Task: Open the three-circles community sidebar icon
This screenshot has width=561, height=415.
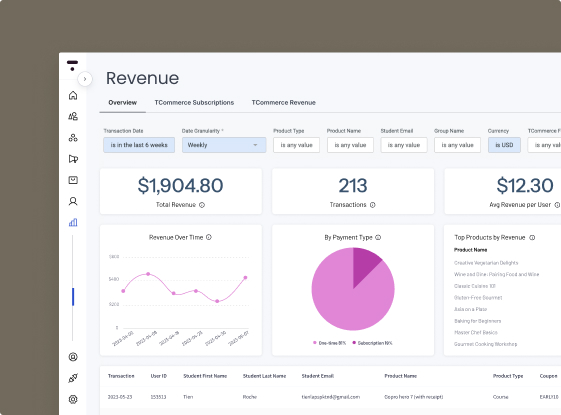Action: pos(73,138)
